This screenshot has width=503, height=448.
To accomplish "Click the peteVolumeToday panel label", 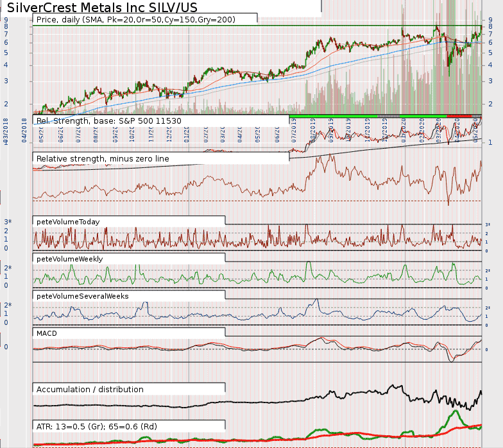I will click(68, 222).
